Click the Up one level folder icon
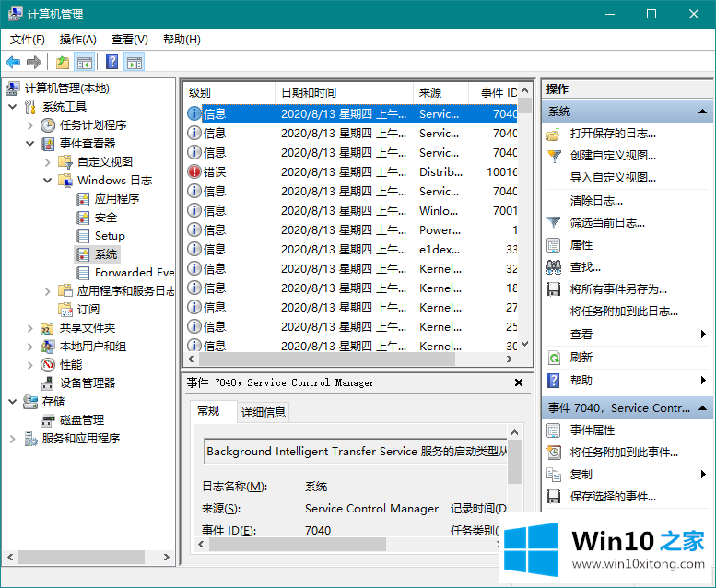Viewport: 716px width, 588px height. click(63, 62)
